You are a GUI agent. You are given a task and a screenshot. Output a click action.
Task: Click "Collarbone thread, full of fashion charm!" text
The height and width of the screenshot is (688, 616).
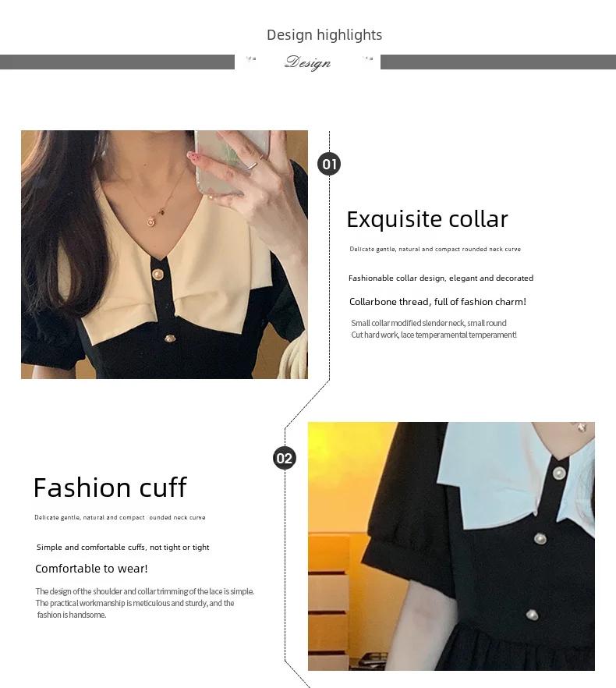(x=437, y=301)
